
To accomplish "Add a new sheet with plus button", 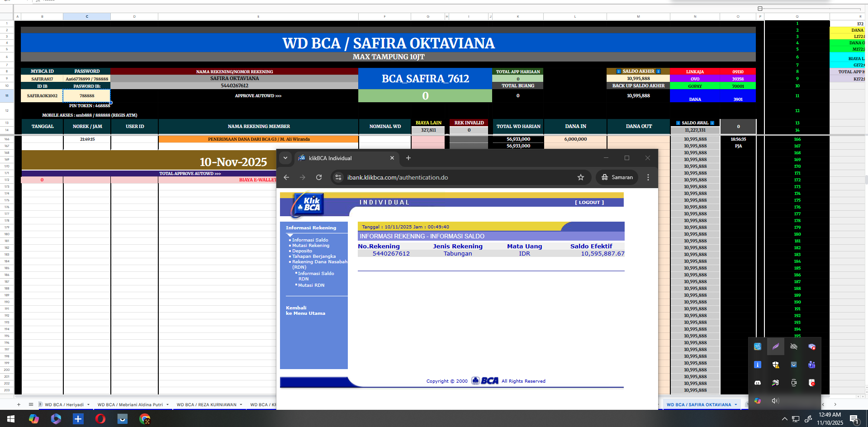I will point(19,404).
